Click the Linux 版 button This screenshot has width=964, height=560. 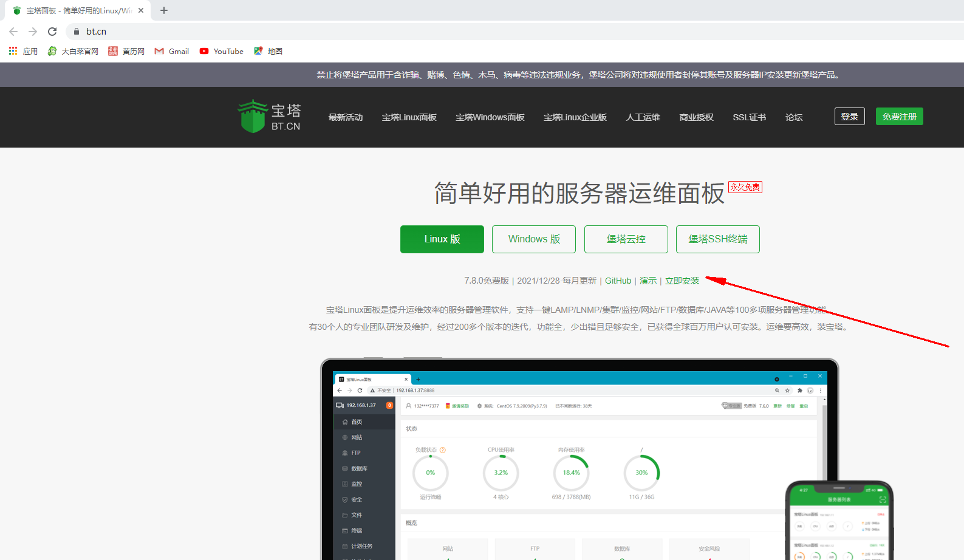[x=442, y=239]
